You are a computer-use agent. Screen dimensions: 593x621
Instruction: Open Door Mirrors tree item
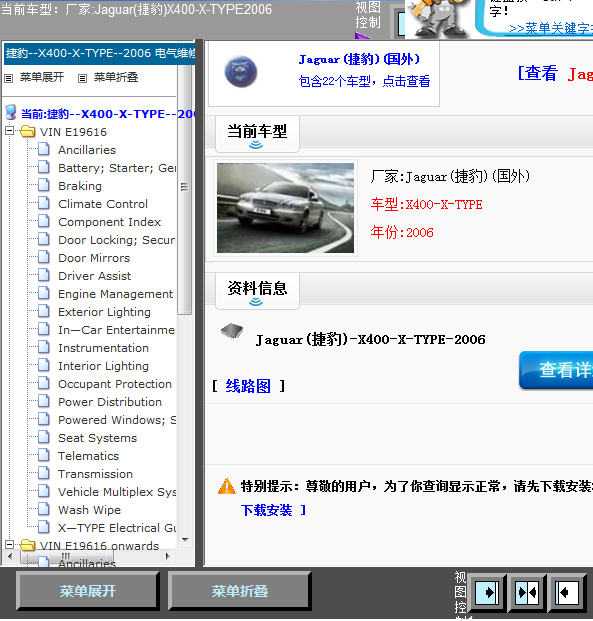point(94,258)
